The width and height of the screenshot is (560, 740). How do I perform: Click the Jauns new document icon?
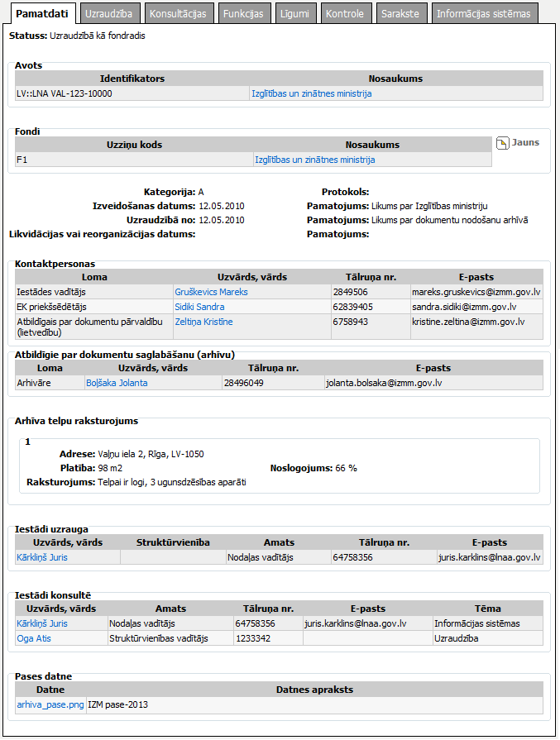502,143
